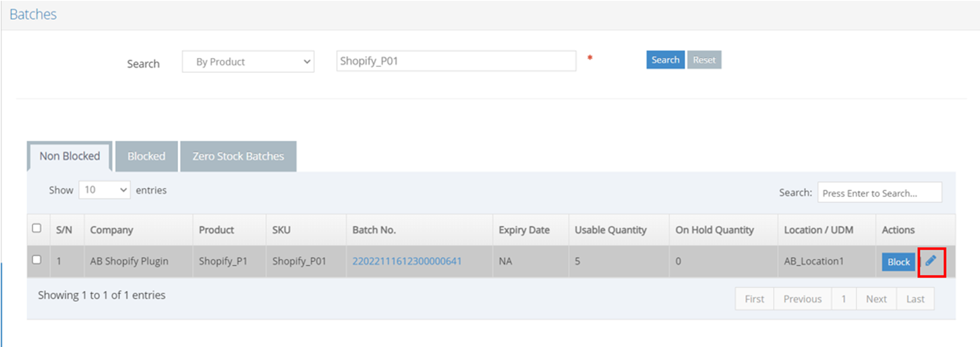
Task: Click the pencil edit icon in Actions
Action: coord(931,261)
